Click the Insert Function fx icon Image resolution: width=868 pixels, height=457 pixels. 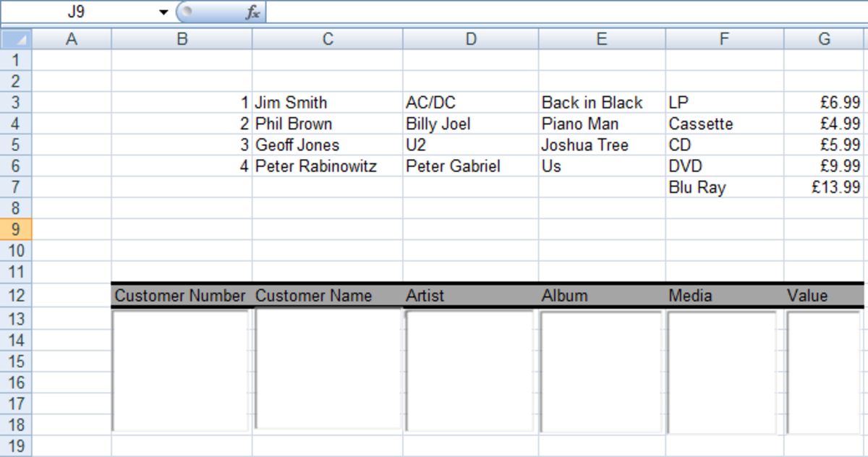click(253, 12)
